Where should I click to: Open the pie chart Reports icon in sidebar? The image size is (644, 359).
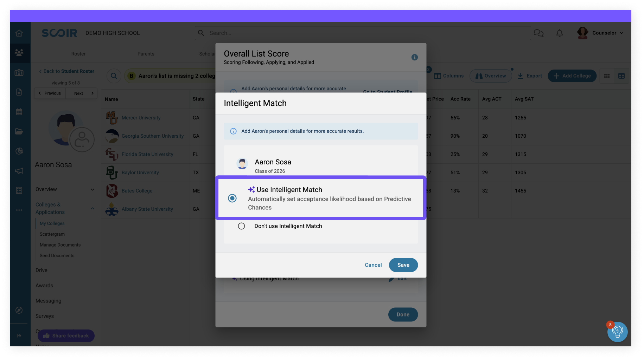click(x=19, y=151)
